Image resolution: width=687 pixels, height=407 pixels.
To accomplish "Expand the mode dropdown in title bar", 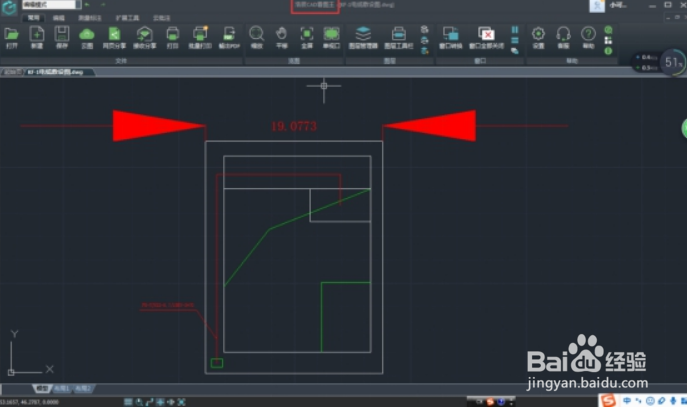I will click(78, 5).
